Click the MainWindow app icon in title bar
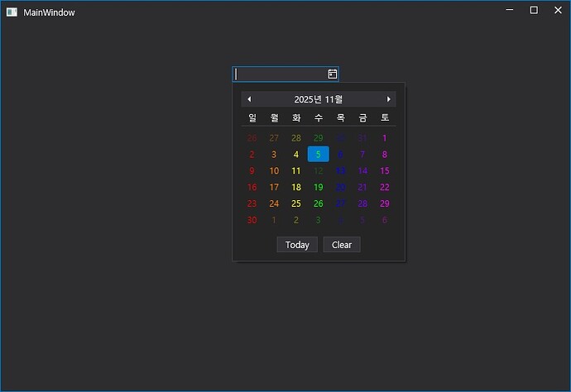The width and height of the screenshot is (571, 392). click(12, 12)
